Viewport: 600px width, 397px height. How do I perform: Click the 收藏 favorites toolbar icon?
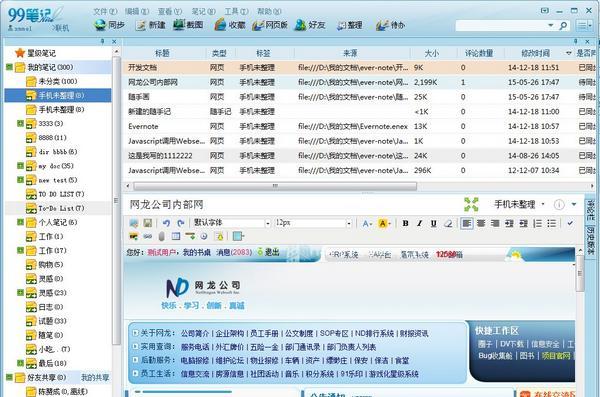220,25
